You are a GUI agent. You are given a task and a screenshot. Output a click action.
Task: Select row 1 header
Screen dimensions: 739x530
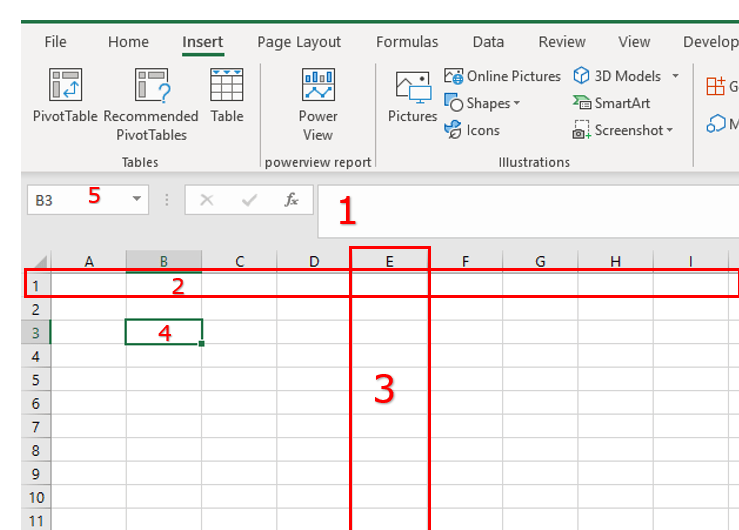click(36, 285)
